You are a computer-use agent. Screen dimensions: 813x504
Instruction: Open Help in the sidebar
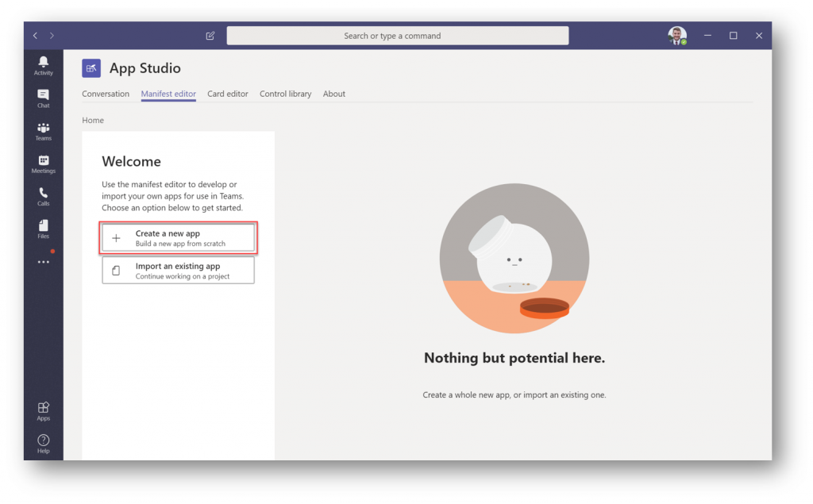point(44,444)
